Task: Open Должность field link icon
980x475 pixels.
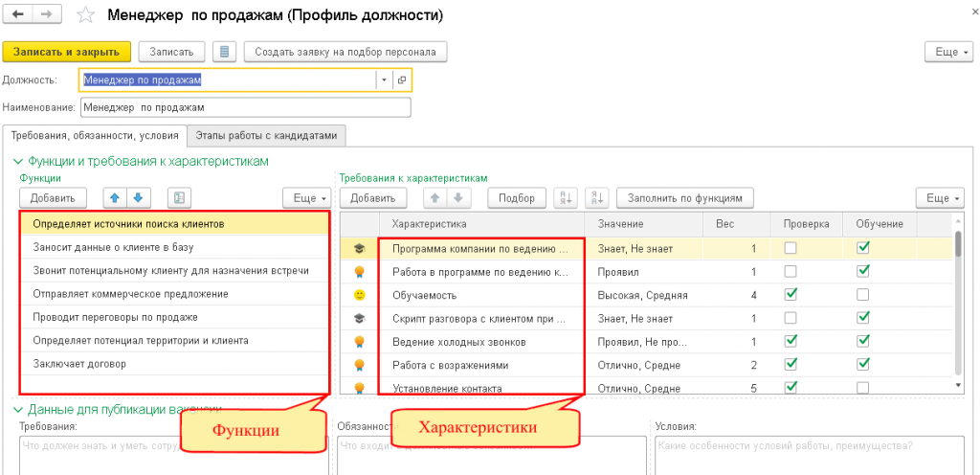Action: [402, 80]
